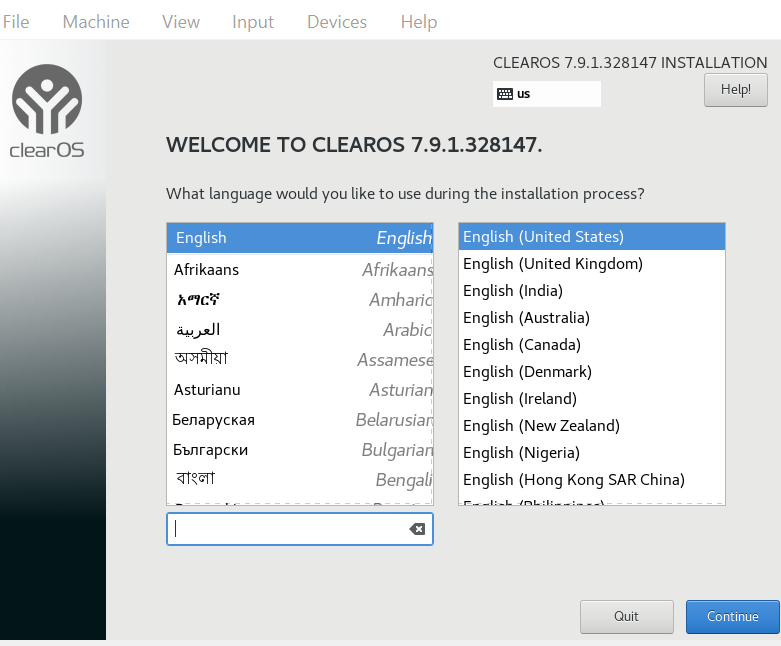Click the Help! button
781x646 pixels.
736,90
